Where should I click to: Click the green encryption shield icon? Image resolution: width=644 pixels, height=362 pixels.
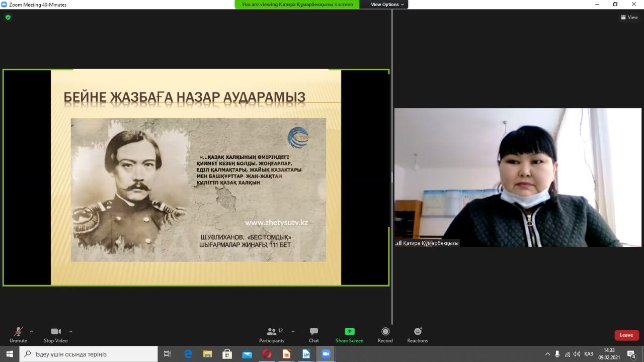(8, 17)
